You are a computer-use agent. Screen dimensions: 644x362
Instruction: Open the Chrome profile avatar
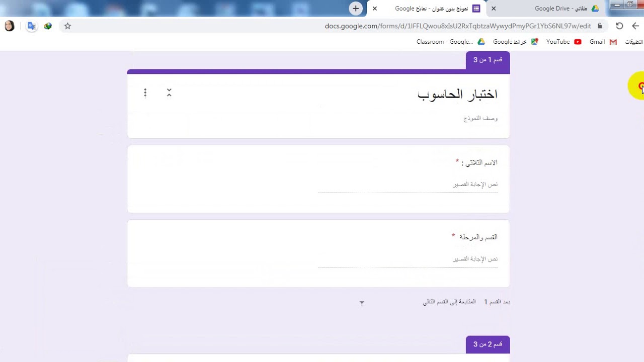point(10,26)
